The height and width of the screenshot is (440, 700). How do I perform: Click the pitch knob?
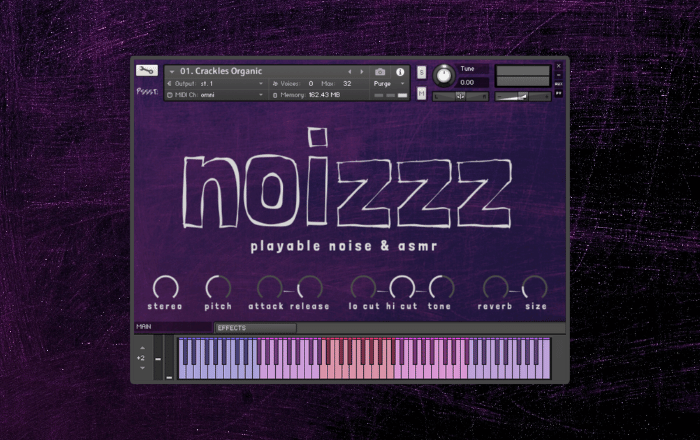pyautogui.click(x=218, y=287)
